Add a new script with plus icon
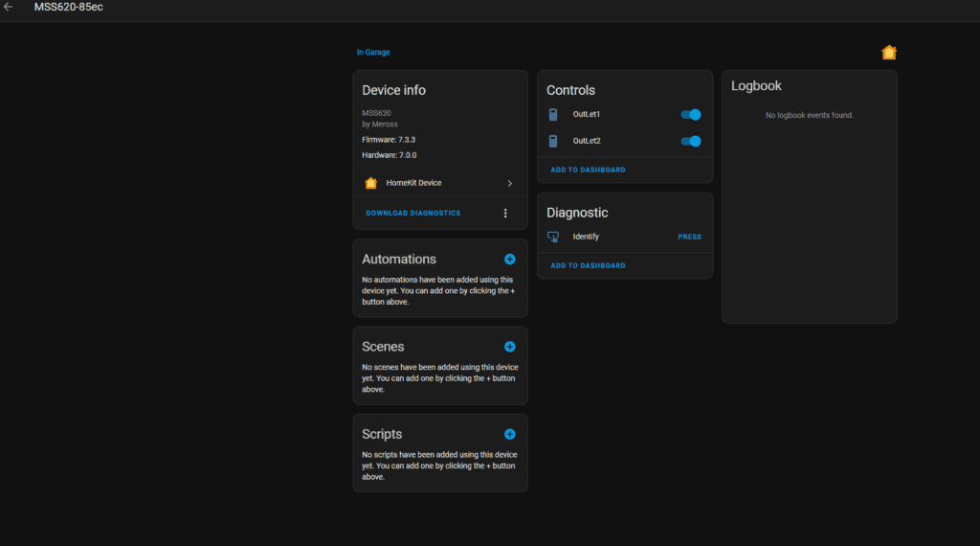Viewport: 980px width, 546px height. click(509, 434)
